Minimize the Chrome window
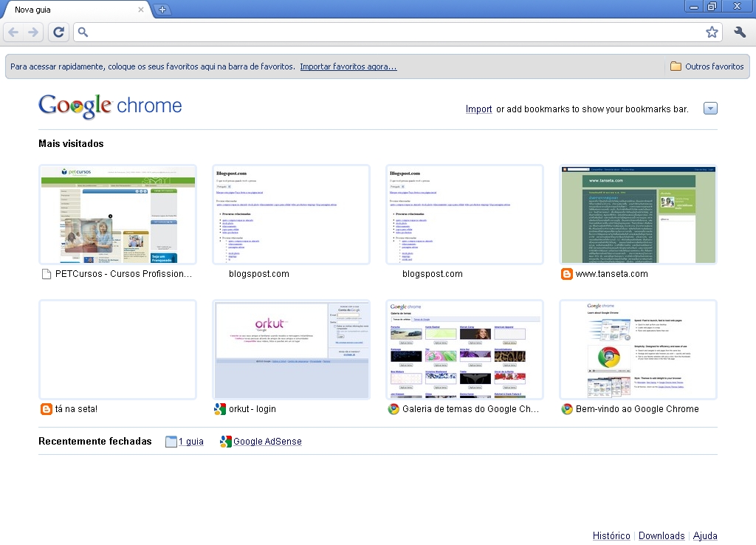The height and width of the screenshot is (545, 756). [x=694, y=7]
